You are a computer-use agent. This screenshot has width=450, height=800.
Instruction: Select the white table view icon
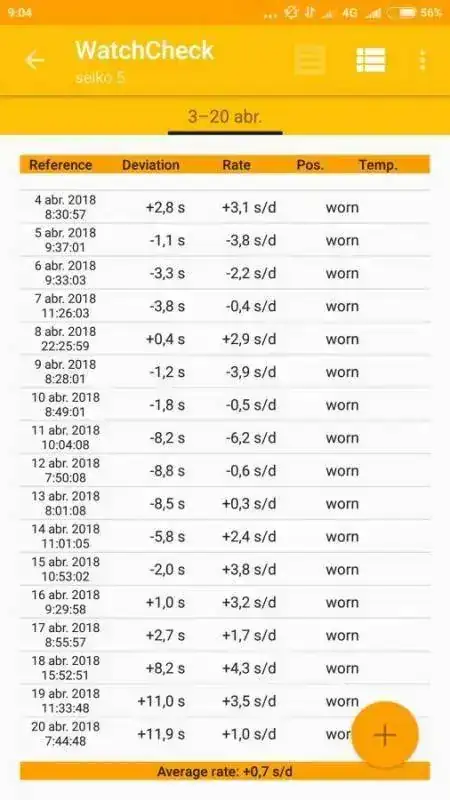[371, 60]
